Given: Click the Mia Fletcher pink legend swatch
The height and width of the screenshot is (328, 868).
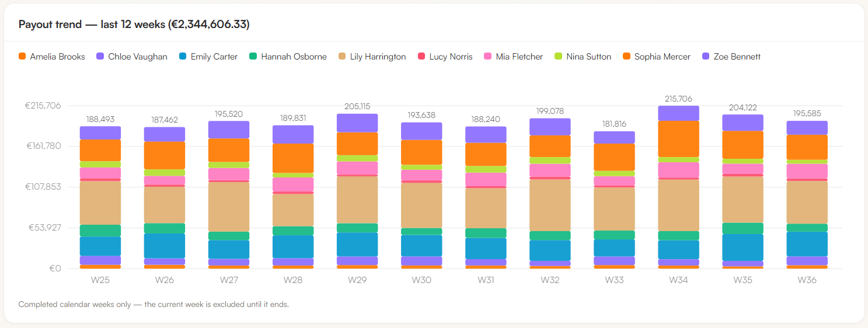Looking at the screenshot, I should coord(488,57).
